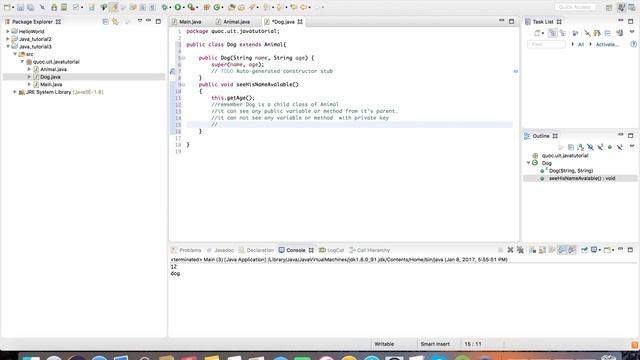Expand JRE System Library node
The width and height of the screenshot is (640, 360).
click(x=15, y=92)
